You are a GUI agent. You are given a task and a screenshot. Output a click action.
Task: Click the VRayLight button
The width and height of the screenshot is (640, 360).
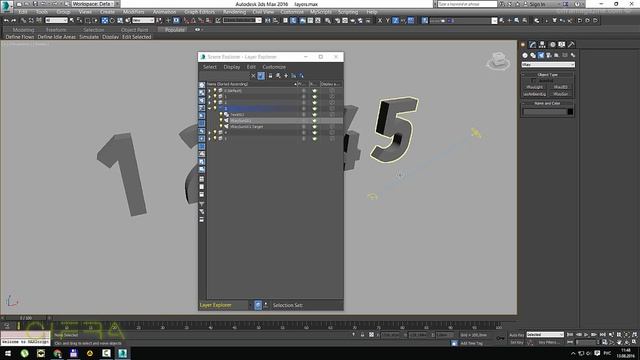(x=534, y=87)
